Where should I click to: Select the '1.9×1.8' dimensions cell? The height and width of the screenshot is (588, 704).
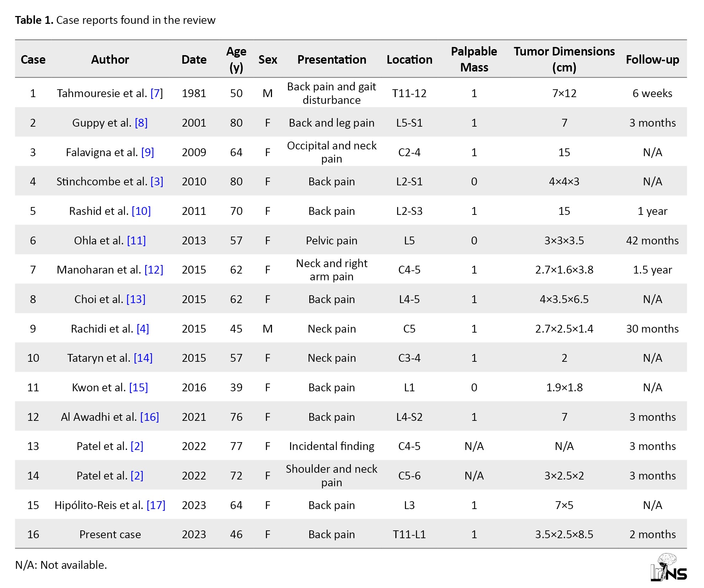click(564, 387)
